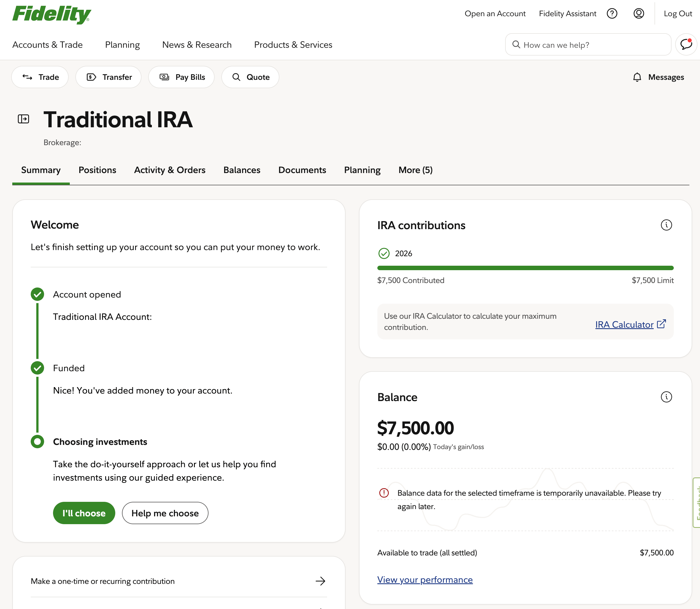Open Make a one-time or recurring contribution

pyautogui.click(x=179, y=581)
